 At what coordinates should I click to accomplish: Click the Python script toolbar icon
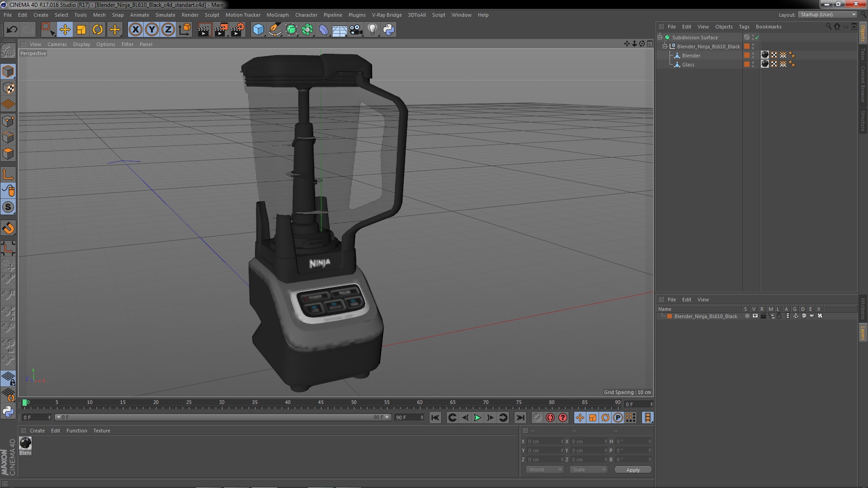coord(388,29)
